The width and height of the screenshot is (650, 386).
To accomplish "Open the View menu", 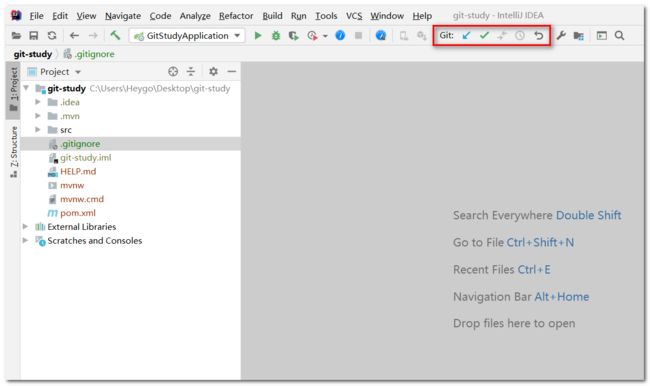I will [86, 16].
